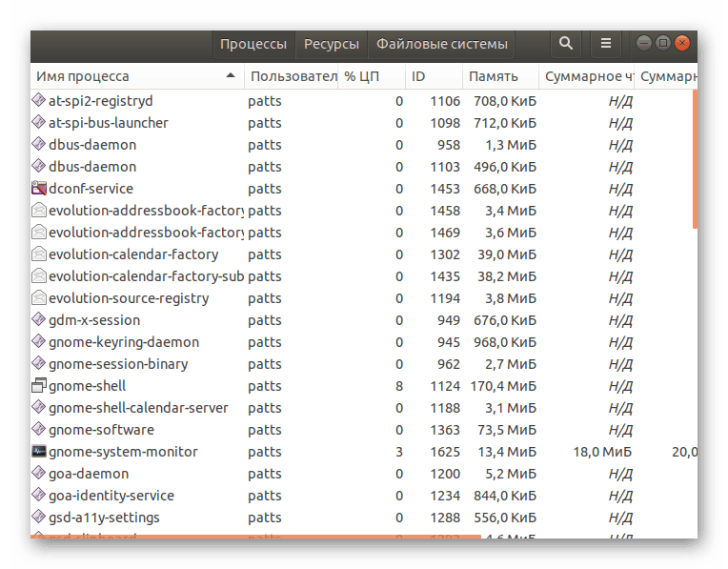Select the gsd-a11y-settings process name
Screen dimensions: 728x569
click(x=104, y=518)
